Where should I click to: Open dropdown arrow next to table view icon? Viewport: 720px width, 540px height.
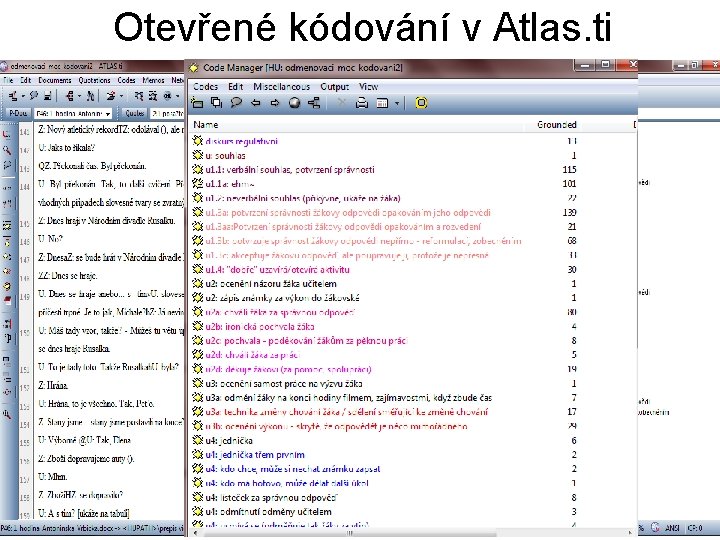point(396,103)
